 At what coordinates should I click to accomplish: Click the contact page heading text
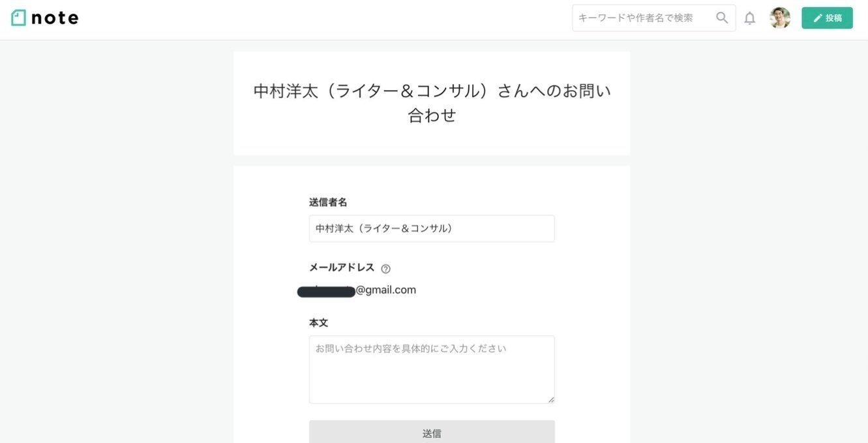[x=432, y=102]
